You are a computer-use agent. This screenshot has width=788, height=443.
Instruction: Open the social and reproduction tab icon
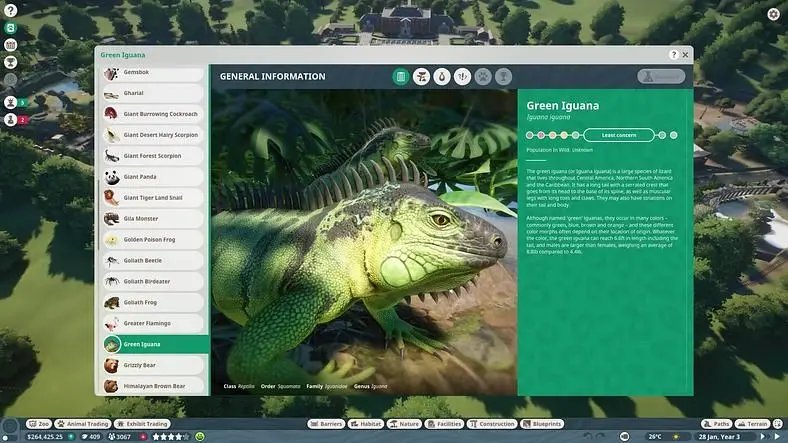tap(462, 77)
